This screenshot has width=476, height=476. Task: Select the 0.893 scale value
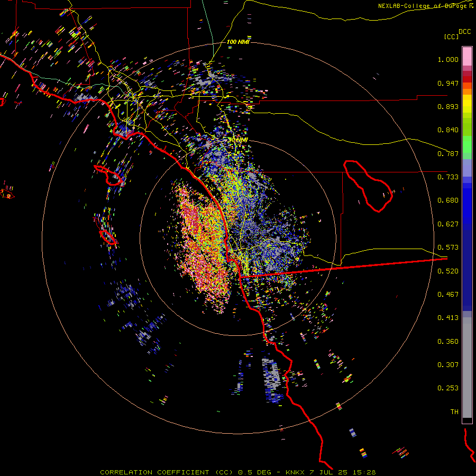pyautogui.click(x=448, y=106)
